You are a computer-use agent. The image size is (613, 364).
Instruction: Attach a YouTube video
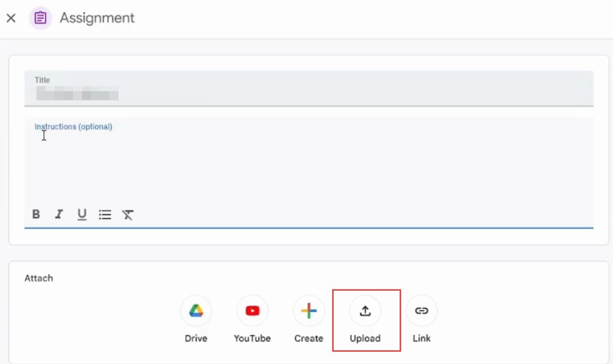point(252,311)
